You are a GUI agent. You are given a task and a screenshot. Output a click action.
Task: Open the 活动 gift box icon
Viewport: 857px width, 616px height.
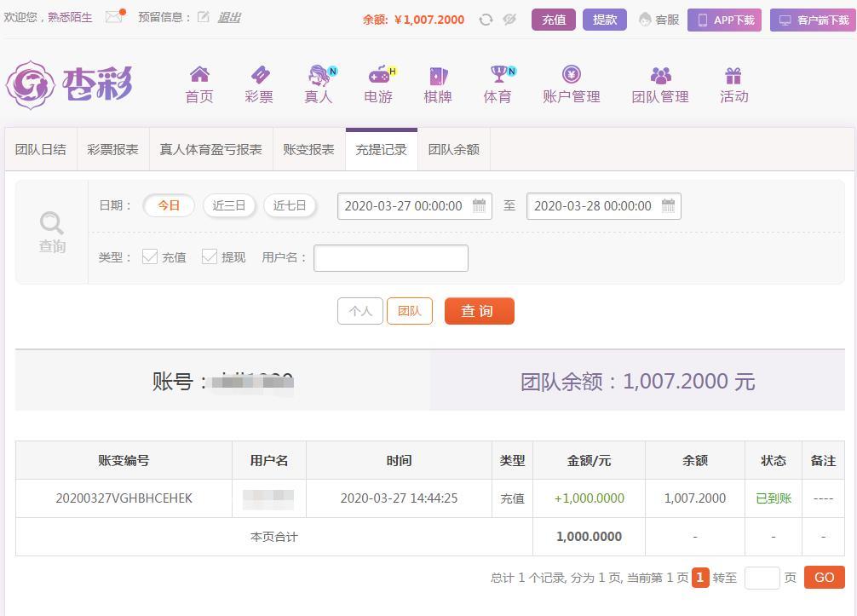pos(733,76)
